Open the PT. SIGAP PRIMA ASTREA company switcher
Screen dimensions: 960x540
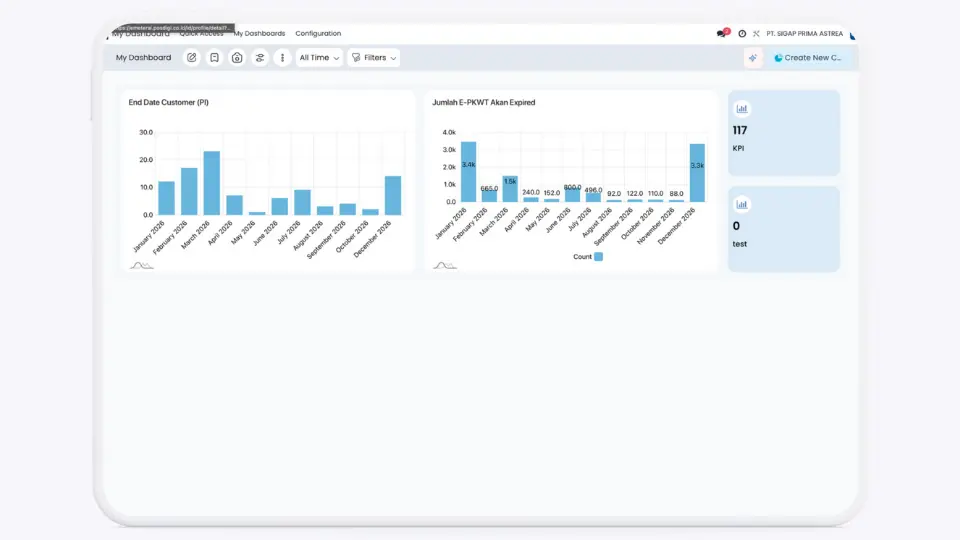[811, 33]
